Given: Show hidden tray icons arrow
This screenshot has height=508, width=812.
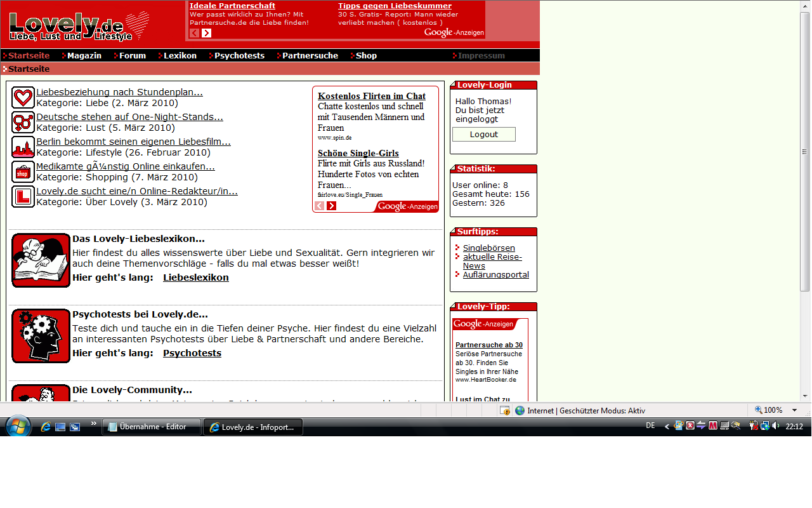Looking at the screenshot, I should 667,427.
